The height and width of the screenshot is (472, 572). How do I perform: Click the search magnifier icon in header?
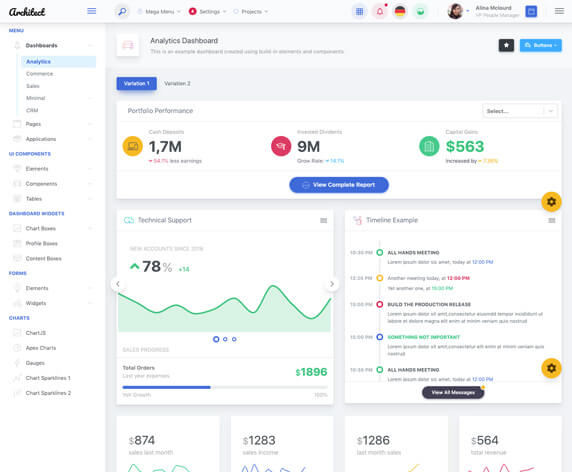click(x=122, y=12)
